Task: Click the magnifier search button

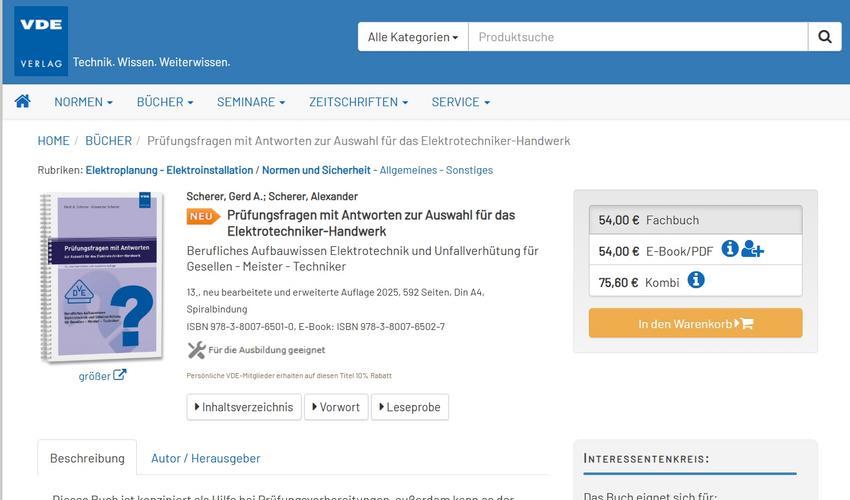Action: click(x=825, y=37)
